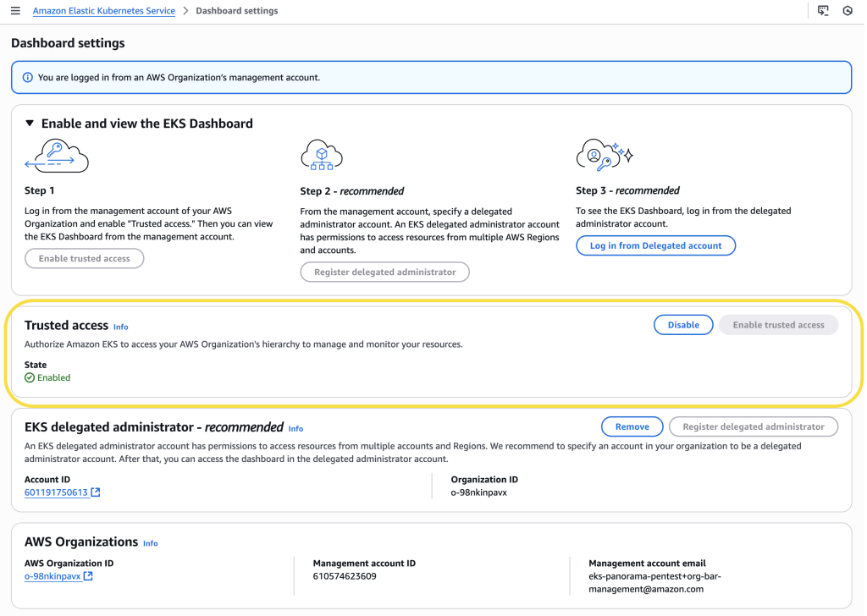
Task: Click the external link icon beside o-98nkinpavx
Action: (89, 575)
